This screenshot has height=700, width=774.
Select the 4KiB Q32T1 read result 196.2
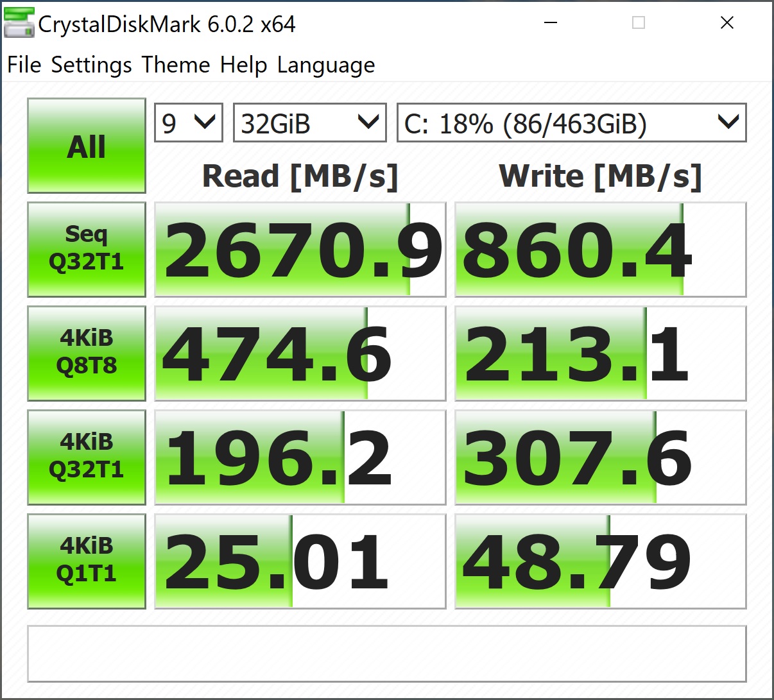point(300,457)
